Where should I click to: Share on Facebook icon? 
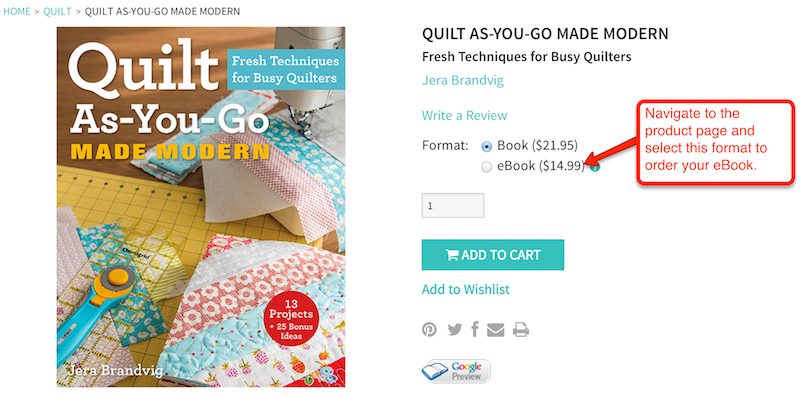(475, 329)
